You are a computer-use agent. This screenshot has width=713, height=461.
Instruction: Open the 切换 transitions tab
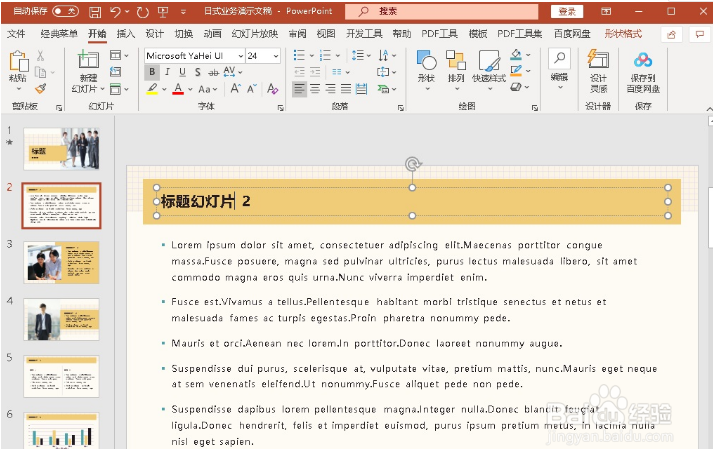[183, 34]
